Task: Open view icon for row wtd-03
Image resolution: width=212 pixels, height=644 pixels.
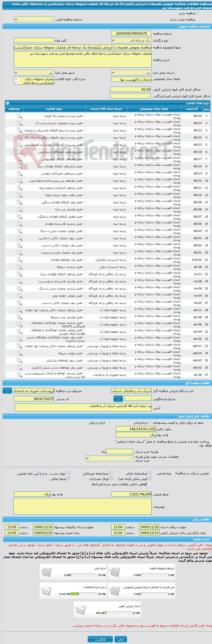Action: click(x=19, y=360)
